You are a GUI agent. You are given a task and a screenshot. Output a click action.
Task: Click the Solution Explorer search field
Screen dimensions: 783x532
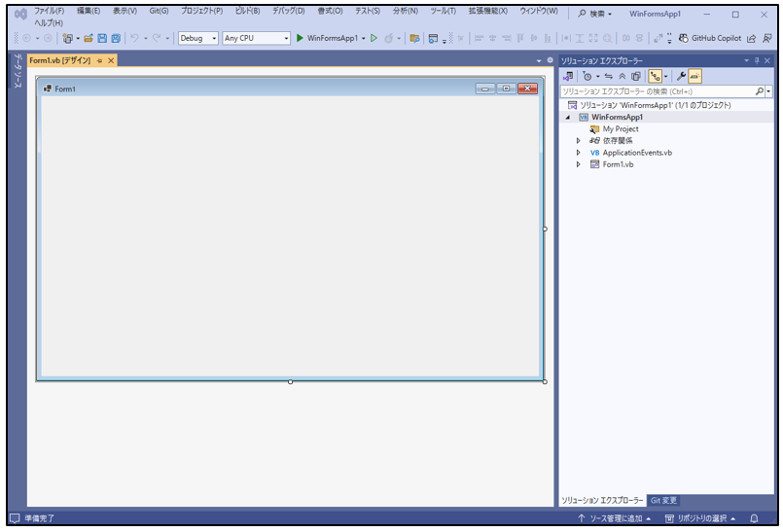[658, 90]
